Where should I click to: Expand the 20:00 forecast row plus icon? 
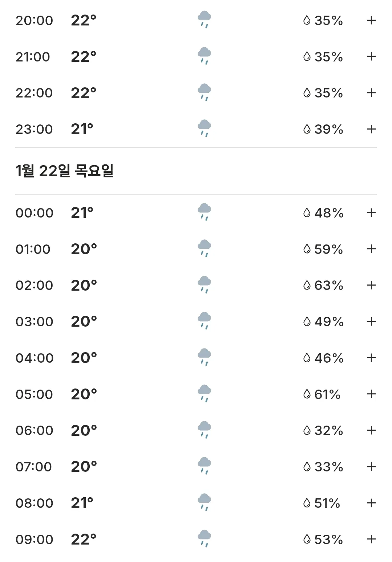click(x=371, y=20)
